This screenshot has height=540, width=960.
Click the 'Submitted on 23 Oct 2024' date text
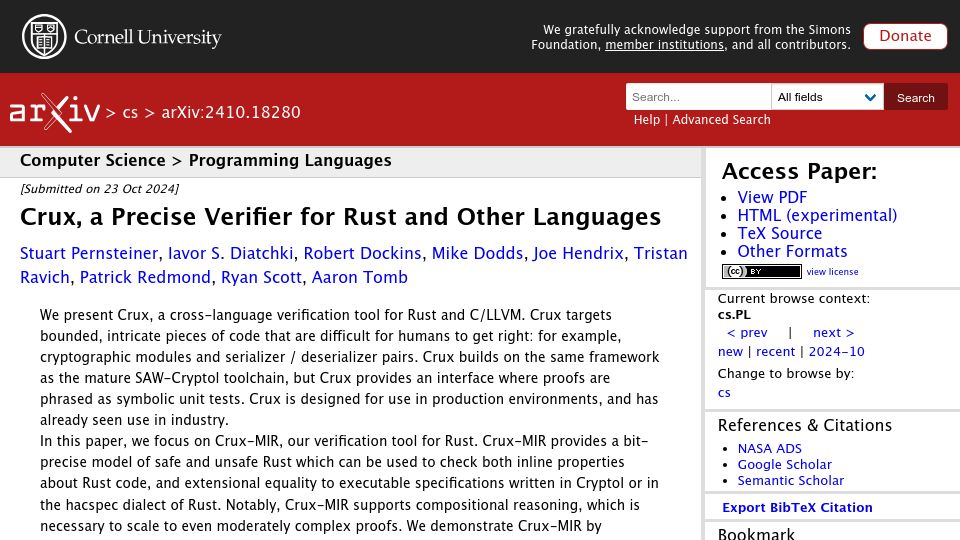click(x=100, y=189)
